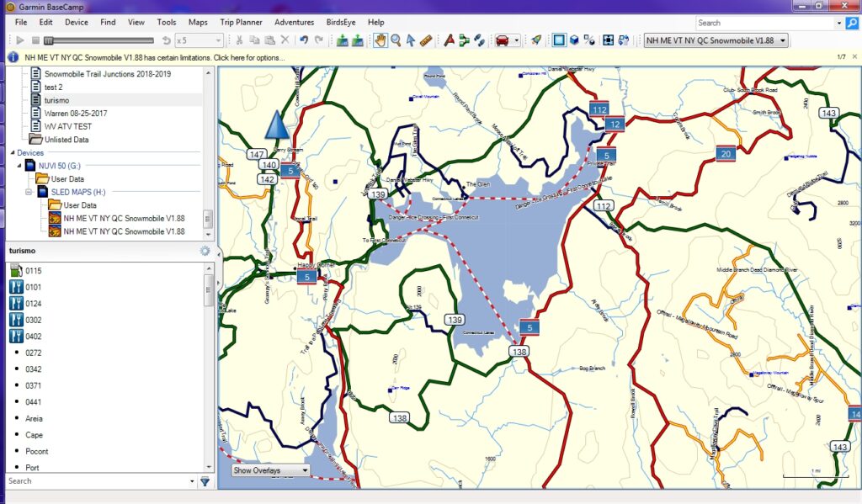The width and height of the screenshot is (862, 504).
Task: Select the arrow Selection tool
Action: click(x=411, y=40)
